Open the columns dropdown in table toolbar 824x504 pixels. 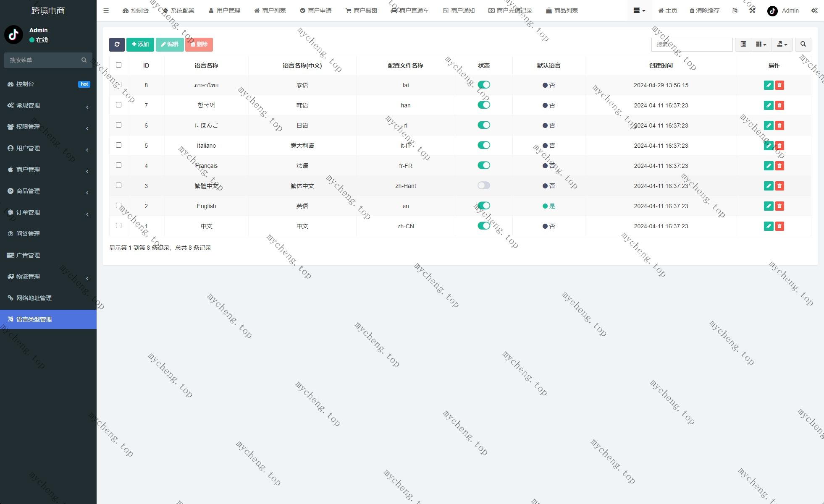[761, 44]
